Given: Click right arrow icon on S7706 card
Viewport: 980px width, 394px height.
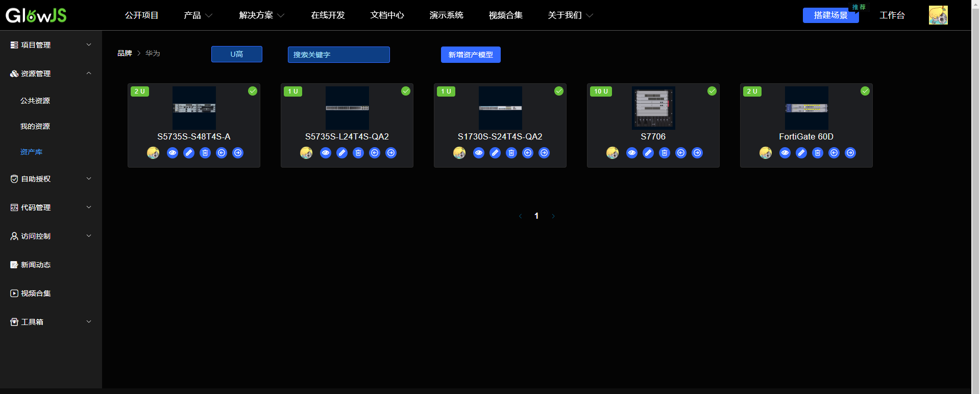Looking at the screenshot, I should tap(697, 153).
